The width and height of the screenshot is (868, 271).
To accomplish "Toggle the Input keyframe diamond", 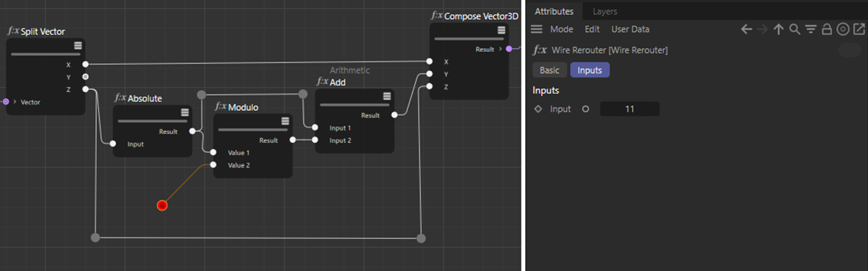I will (x=537, y=109).
